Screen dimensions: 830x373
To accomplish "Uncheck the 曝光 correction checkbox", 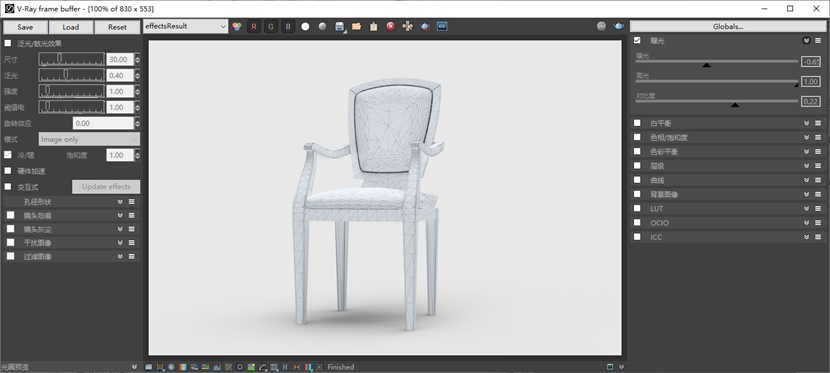I will click(637, 40).
